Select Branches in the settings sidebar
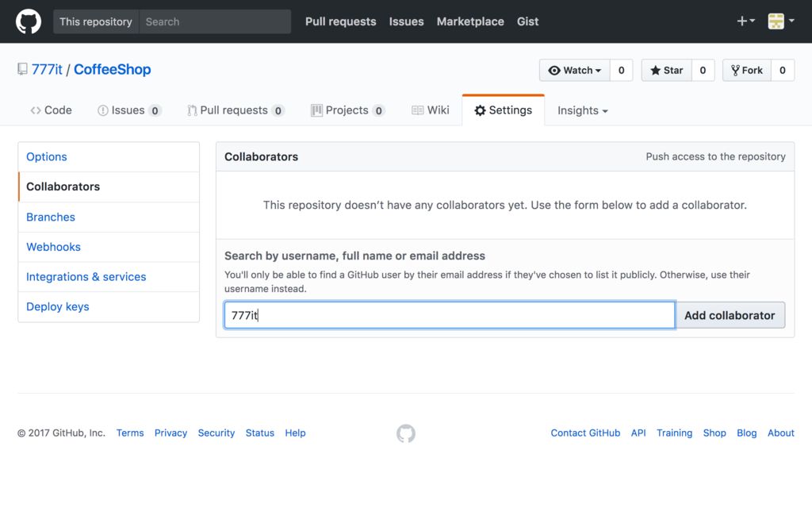812x508 pixels. click(x=109, y=217)
